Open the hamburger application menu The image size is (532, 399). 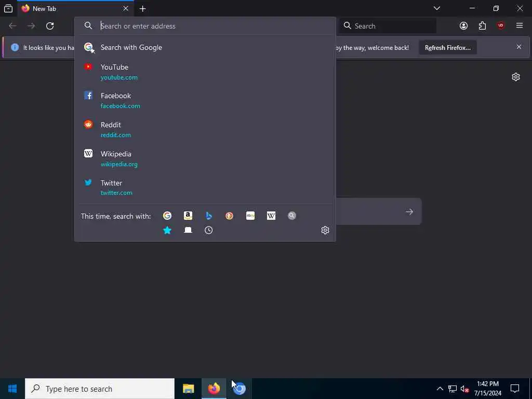pyautogui.click(x=520, y=25)
